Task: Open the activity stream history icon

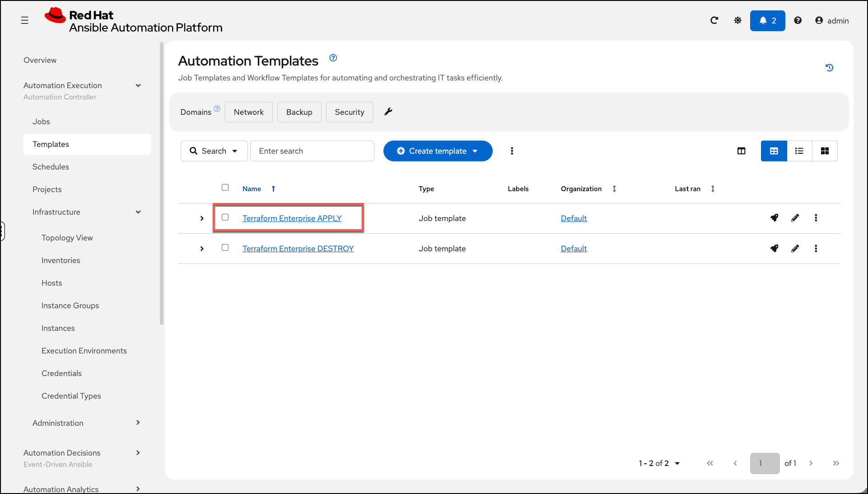Action: (829, 67)
